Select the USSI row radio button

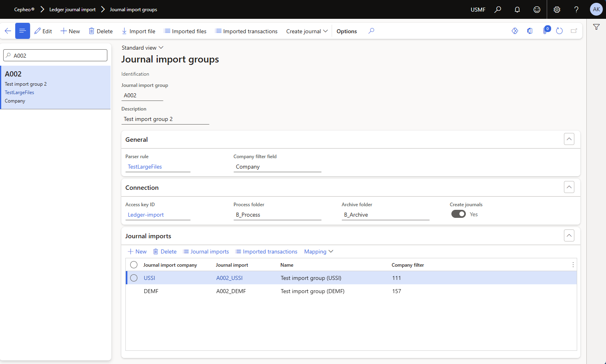coord(134,278)
